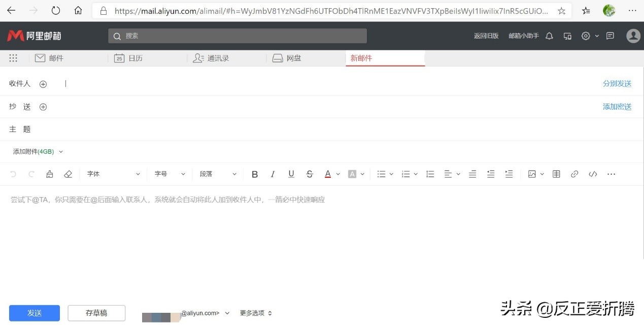Click the clear formatting eraser icon

tap(68, 174)
